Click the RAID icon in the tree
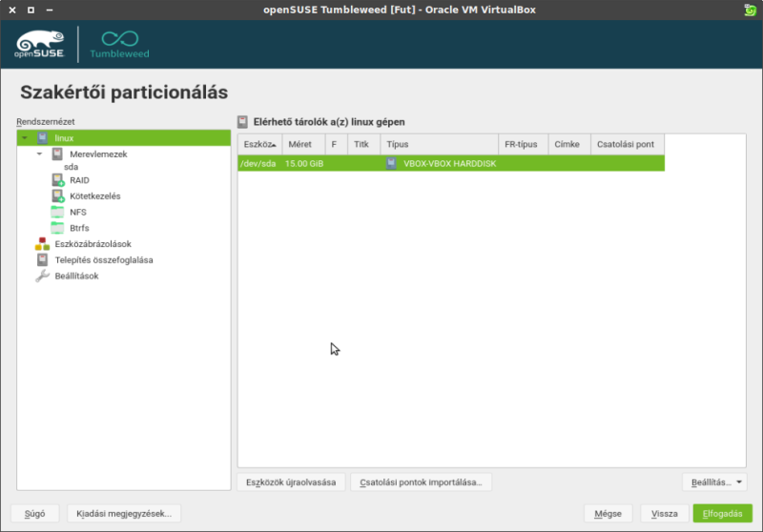 click(x=56, y=180)
